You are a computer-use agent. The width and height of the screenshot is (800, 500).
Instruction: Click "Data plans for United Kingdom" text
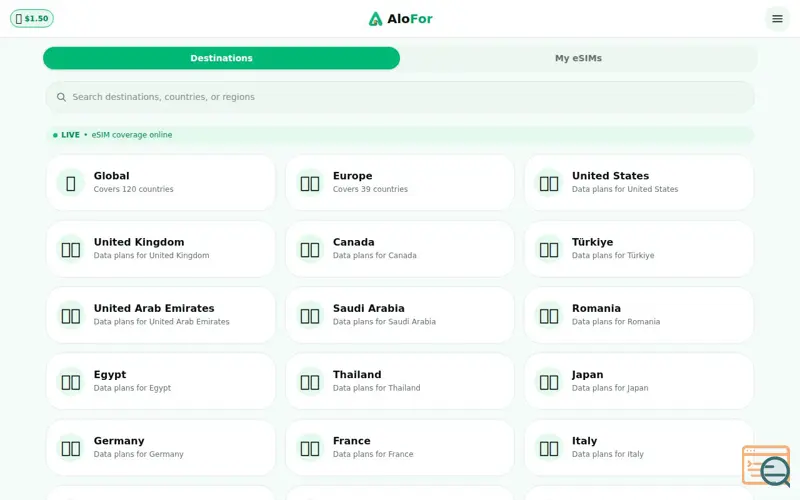click(x=152, y=256)
